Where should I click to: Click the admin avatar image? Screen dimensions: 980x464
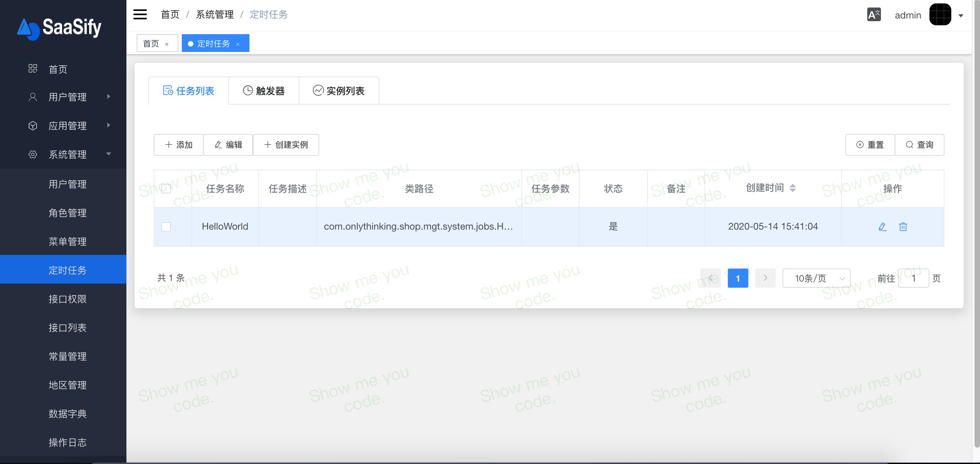(x=940, y=15)
